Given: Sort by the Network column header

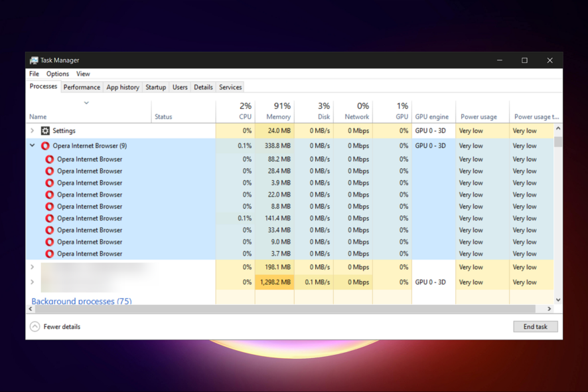Looking at the screenshot, I should click(x=353, y=112).
